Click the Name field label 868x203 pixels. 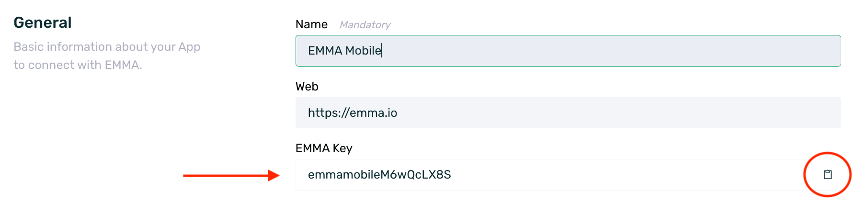coord(311,24)
